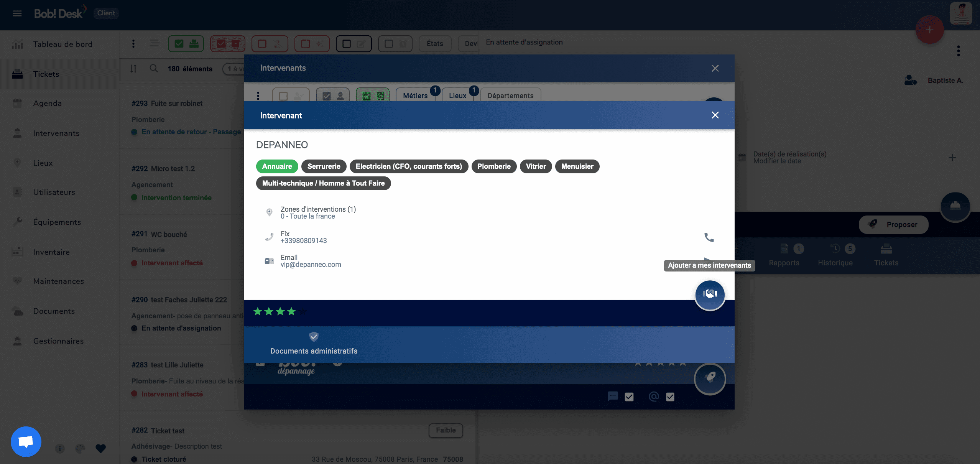
Task: Click the mailbox icon beside Email
Action: click(x=269, y=261)
